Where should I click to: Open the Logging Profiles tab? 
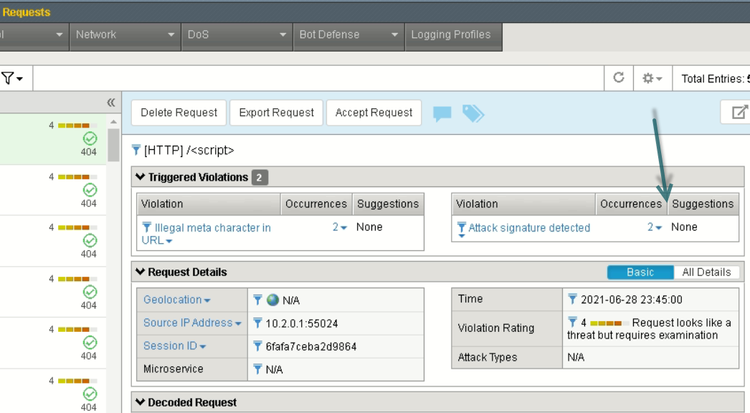[x=451, y=34]
